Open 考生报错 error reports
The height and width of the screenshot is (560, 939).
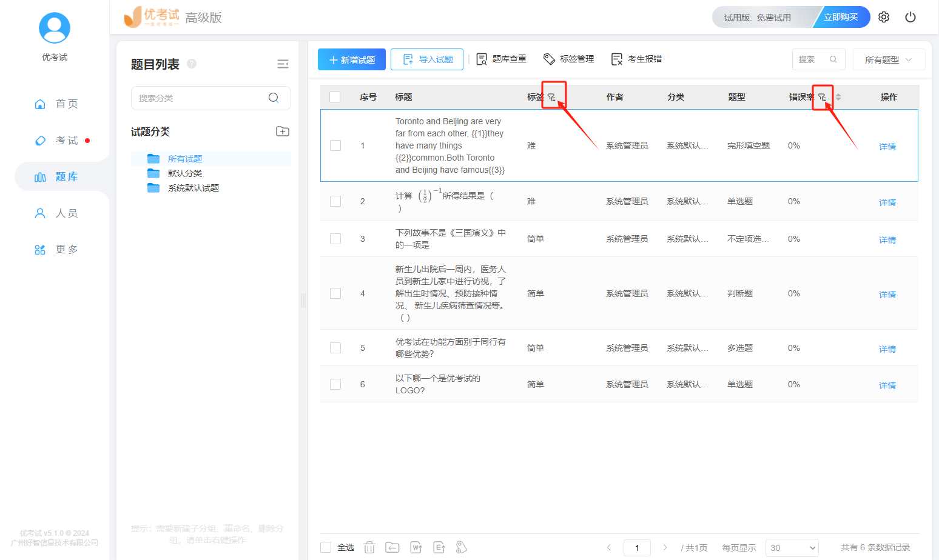[637, 59]
